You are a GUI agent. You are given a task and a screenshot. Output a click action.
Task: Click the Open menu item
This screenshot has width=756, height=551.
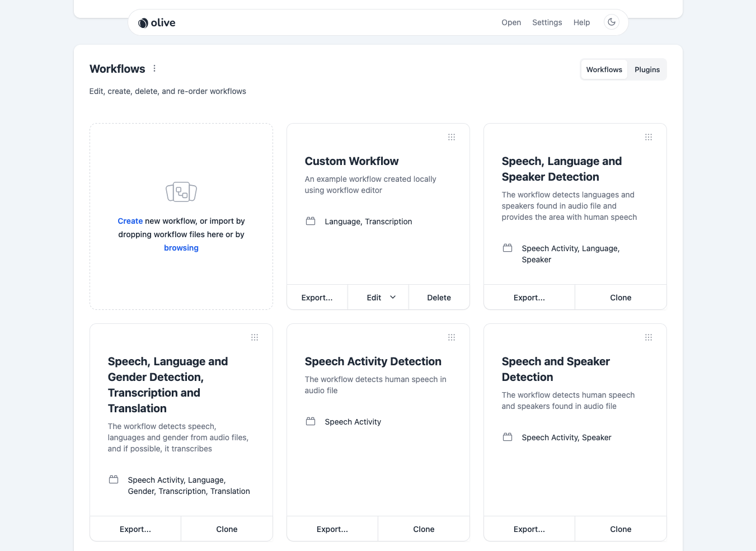(511, 22)
